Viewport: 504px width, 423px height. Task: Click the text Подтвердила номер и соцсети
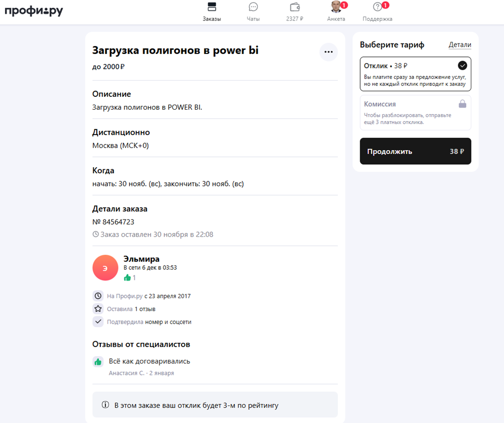[149, 322]
